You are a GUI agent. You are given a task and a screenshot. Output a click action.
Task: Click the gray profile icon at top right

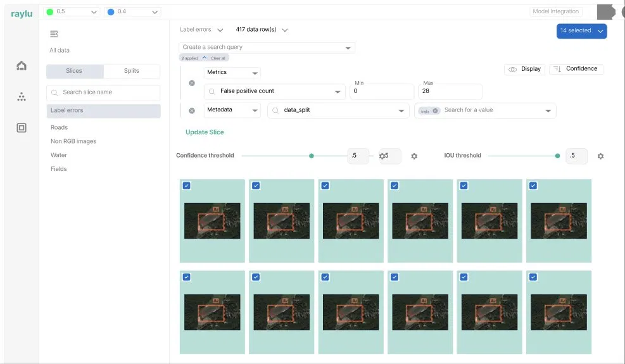[606, 12]
